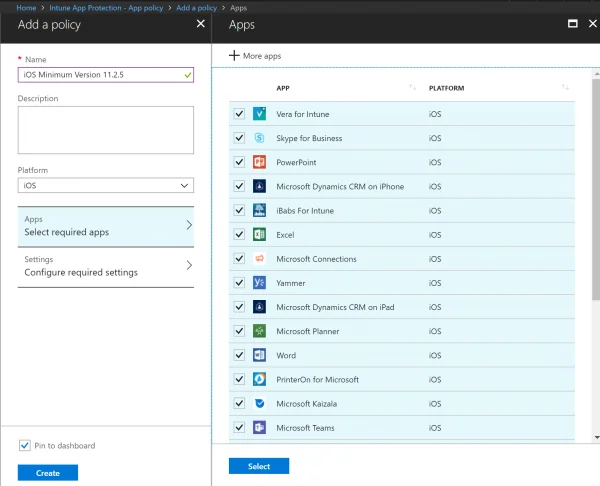Go to Add a policy breadcrumb
This screenshot has width=600, height=486.
[x=196, y=8]
